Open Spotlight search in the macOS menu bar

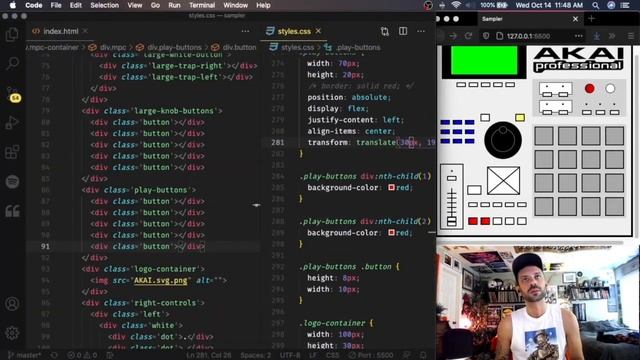click(596, 5)
